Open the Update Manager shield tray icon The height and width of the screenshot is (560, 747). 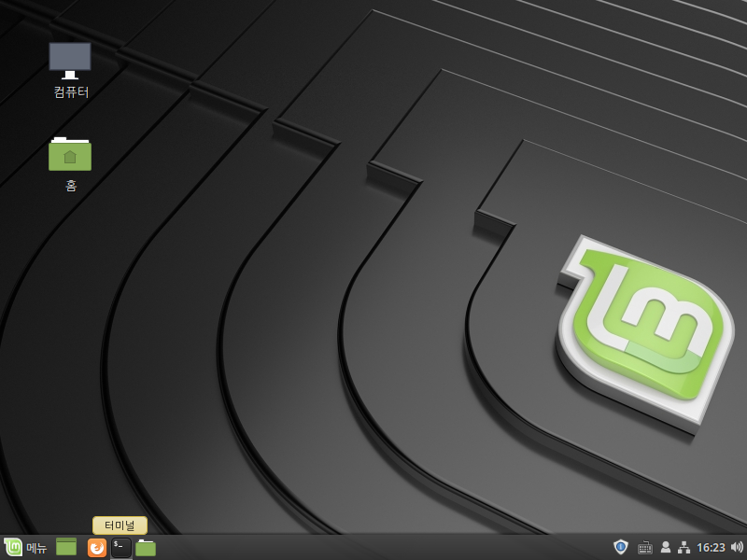coord(620,547)
